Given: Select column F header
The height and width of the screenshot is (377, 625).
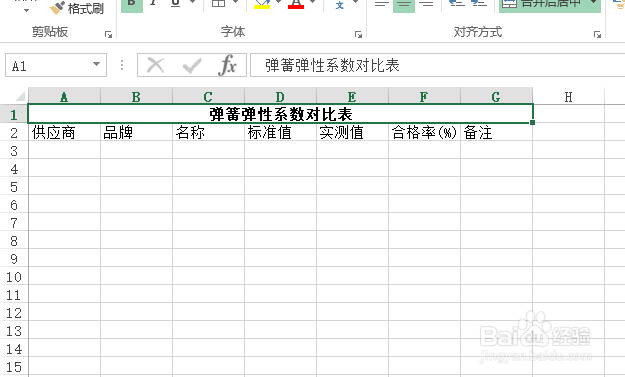Looking at the screenshot, I should coord(424,96).
